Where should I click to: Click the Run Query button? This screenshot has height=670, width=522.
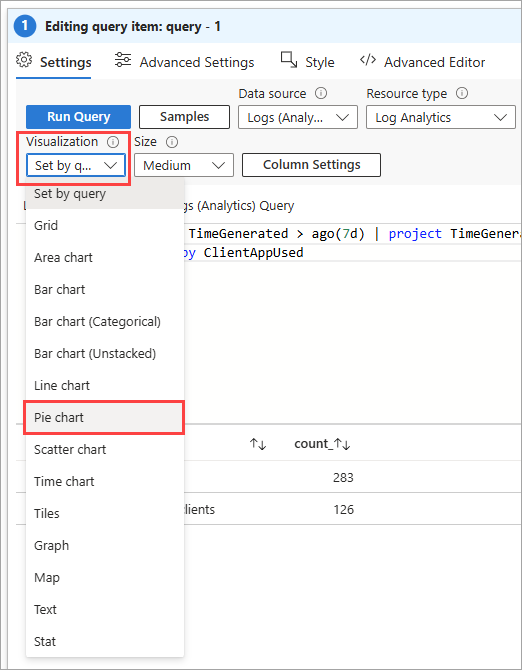pyautogui.click(x=79, y=117)
